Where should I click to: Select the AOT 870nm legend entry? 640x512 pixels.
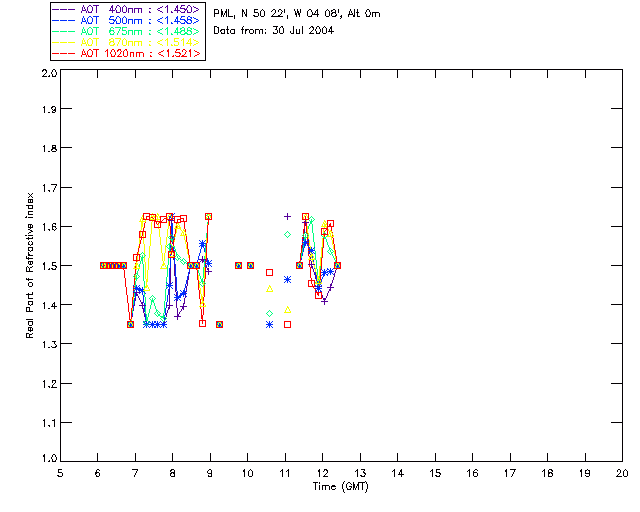coord(126,42)
